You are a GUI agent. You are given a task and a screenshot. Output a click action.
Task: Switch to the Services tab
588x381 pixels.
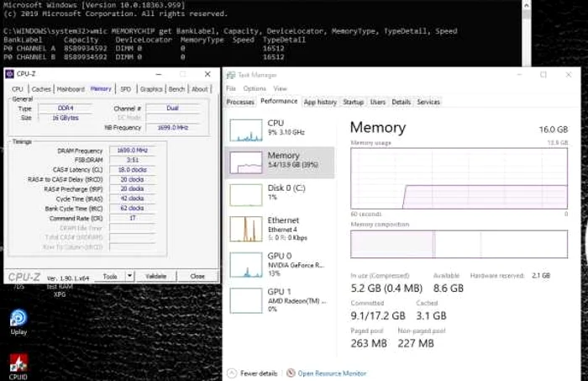point(428,102)
